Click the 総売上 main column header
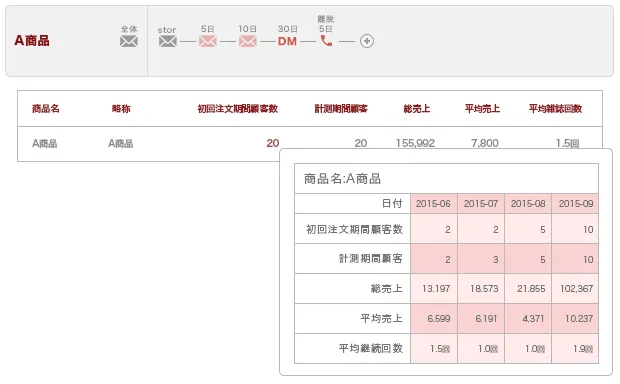This screenshot has width=620, height=384. click(417, 108)
